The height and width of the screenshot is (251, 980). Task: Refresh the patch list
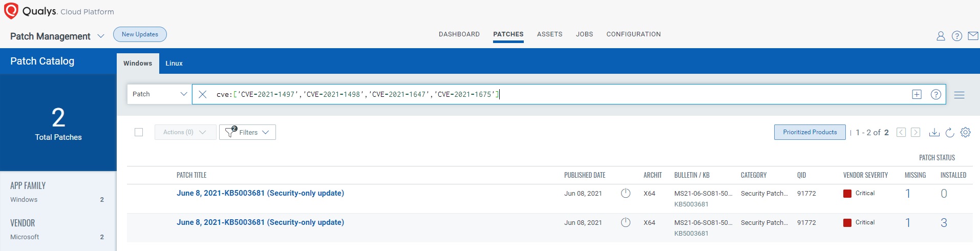950,132
